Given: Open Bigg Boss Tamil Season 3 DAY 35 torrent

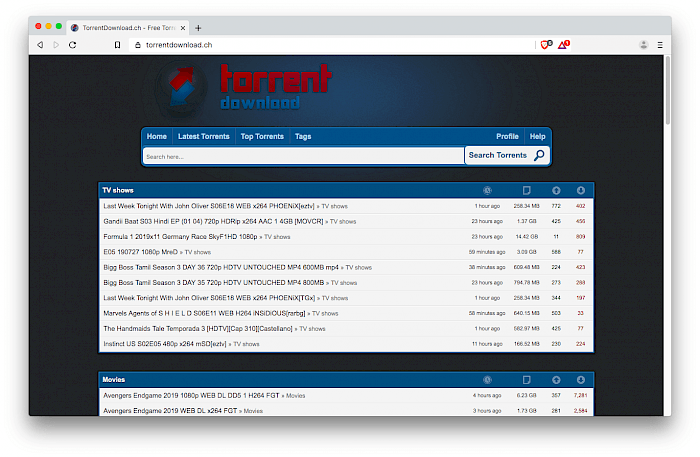Looking at the screenshot, I should tap(214, 283).
